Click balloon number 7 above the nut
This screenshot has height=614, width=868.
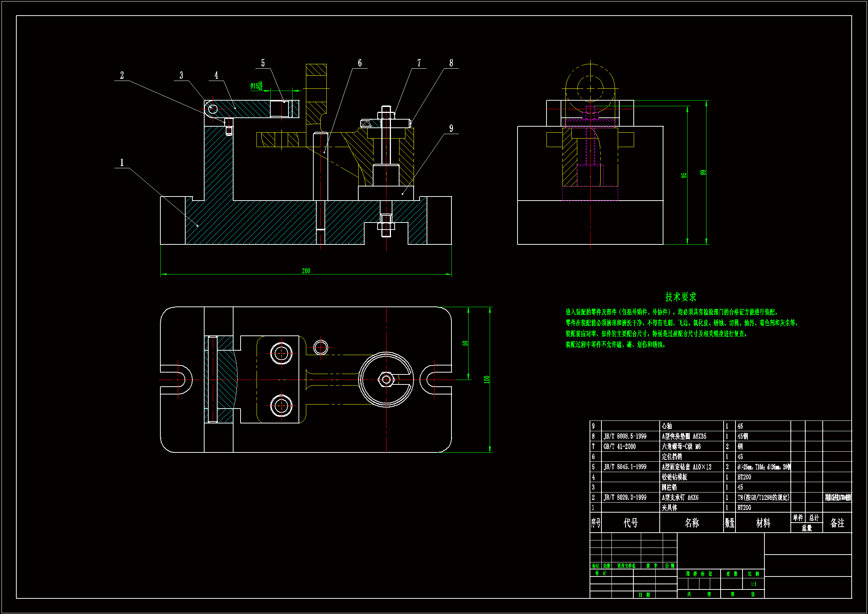coord(419,63)
